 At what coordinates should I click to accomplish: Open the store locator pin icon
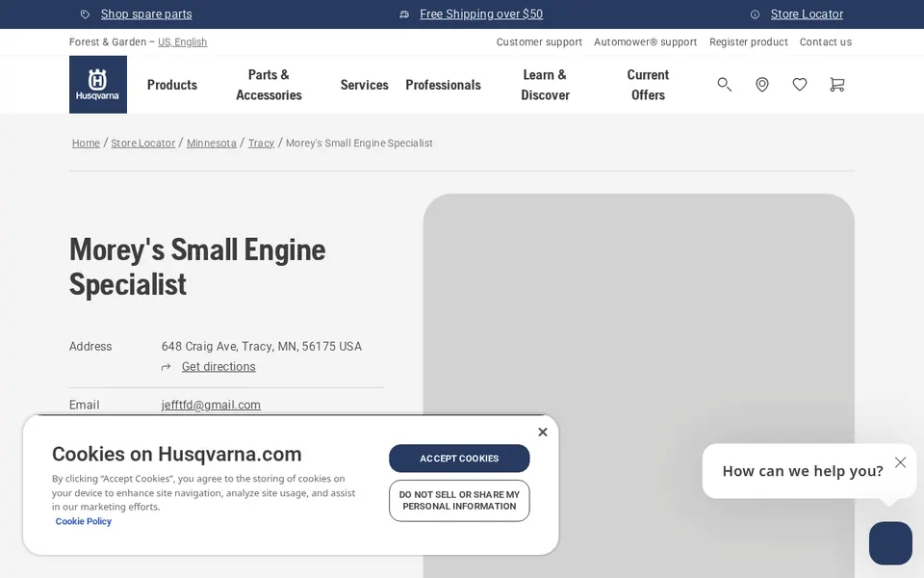click(x=762, y=85)
